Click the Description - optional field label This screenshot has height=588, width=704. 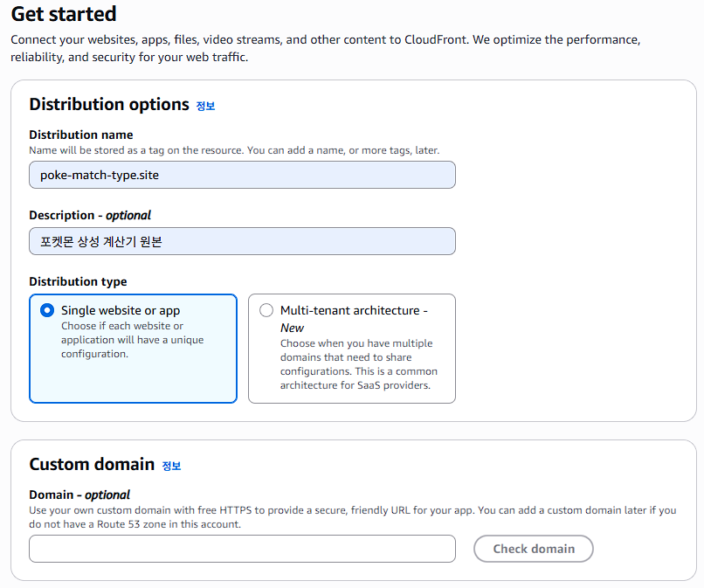[x=90, y=215]
